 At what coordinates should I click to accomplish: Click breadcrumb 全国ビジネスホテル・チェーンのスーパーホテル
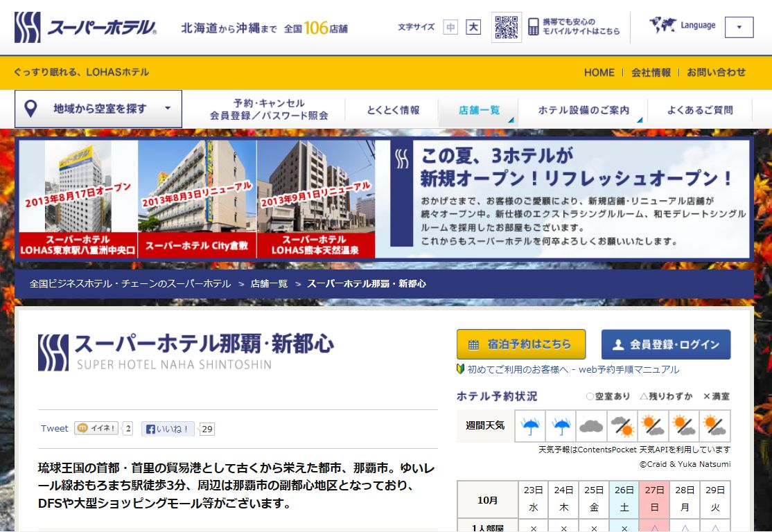[x=130, y=283]
